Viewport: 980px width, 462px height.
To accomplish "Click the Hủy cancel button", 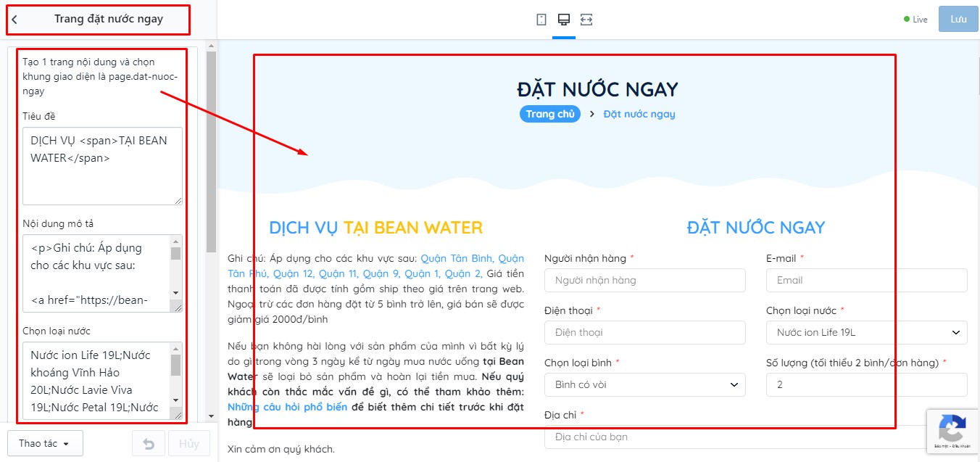I will point(189,443).
